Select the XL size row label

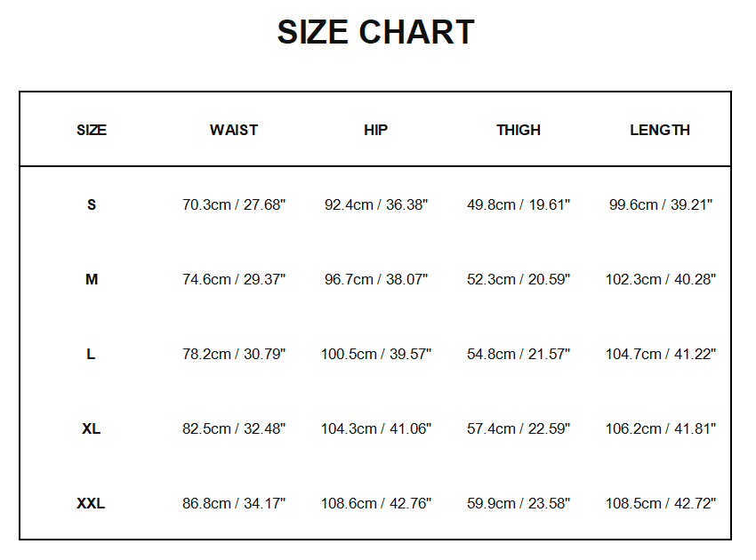pos(92,428)
